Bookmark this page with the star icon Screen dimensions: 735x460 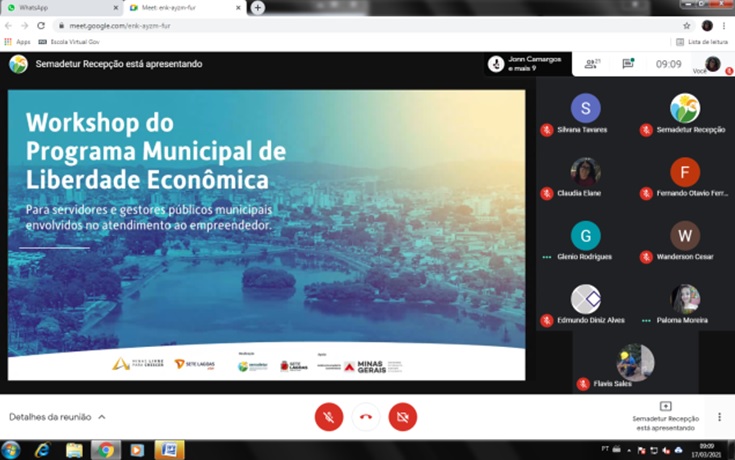coord(687,26)
